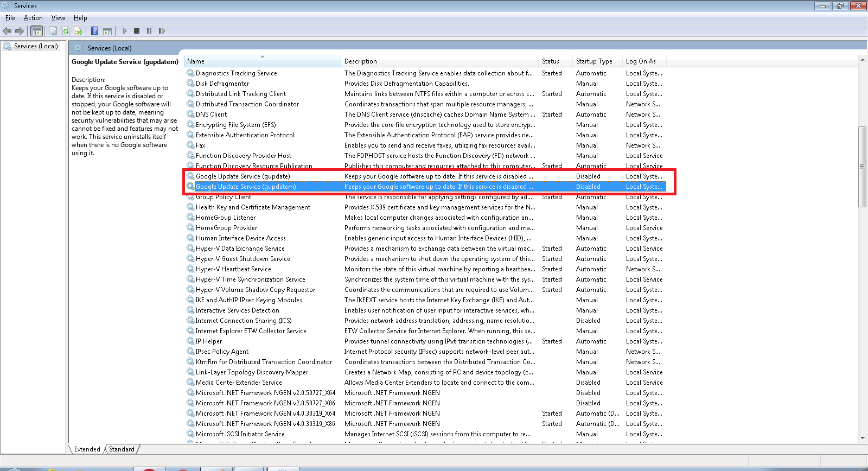Screen dimensions: 868x471
Task: Click the gear icon beside Fax
Action: [190, 145]
